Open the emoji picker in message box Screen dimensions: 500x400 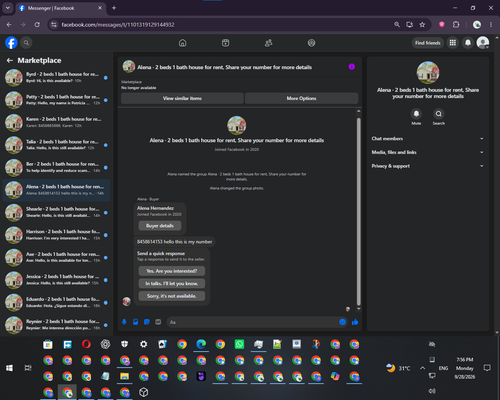point(342,322)
